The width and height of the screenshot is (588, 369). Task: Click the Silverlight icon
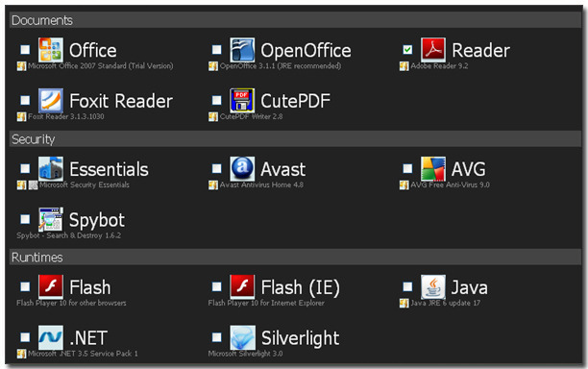click(242, 337)
